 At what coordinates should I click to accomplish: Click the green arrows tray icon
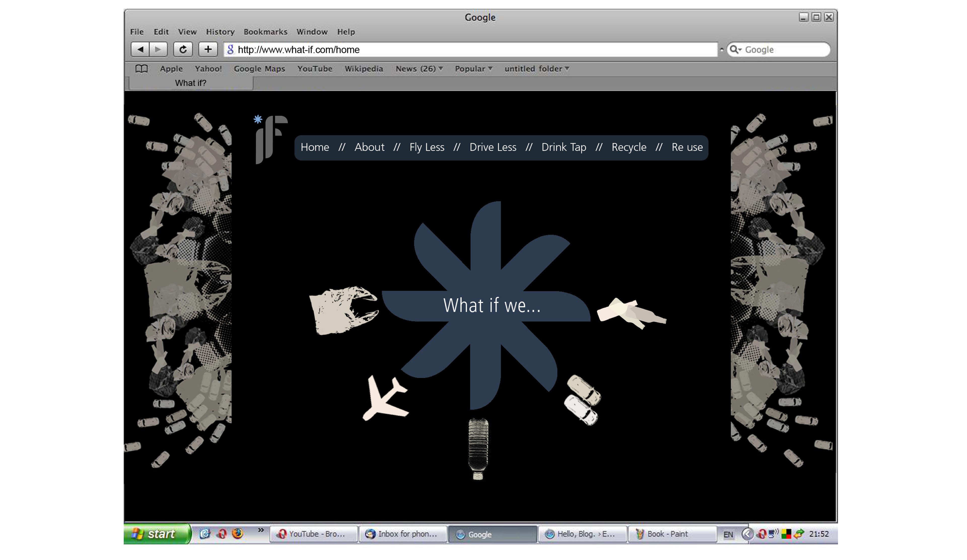pos(799,534)
